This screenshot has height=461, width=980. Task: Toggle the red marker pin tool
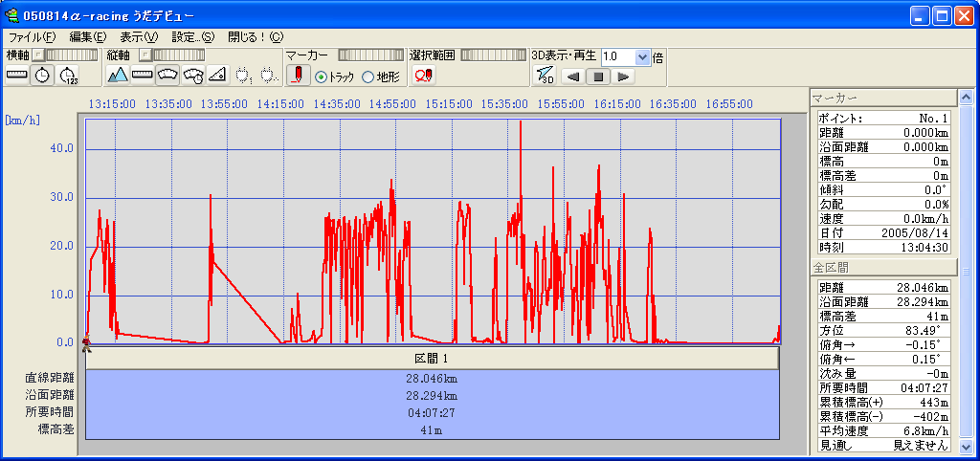297,76
